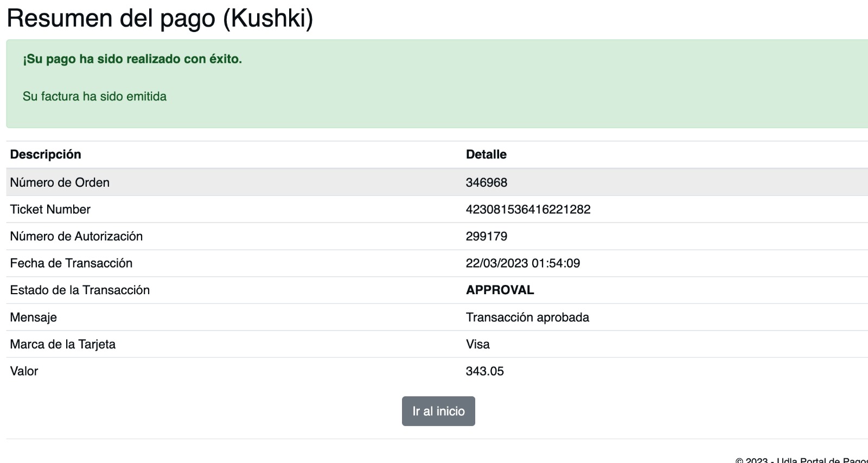Viewport: 868px width, 463px height.
Task: Click the "Número de Autorización" label
Action: coord(76,236)
